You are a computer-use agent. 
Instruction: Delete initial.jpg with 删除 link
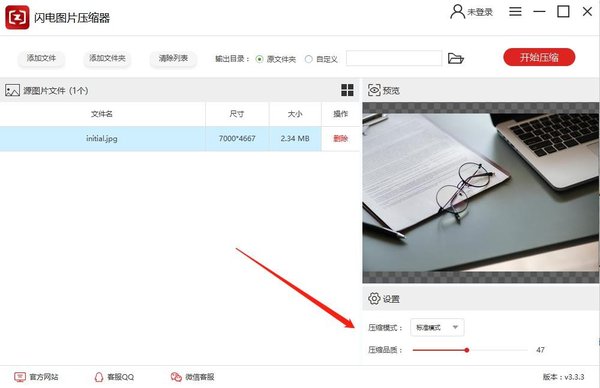click(341, 139)
